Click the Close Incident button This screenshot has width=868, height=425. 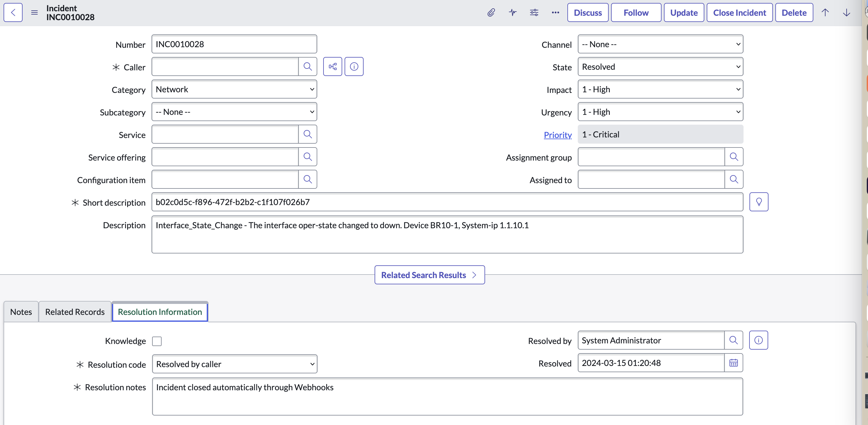tap(739, 12)
